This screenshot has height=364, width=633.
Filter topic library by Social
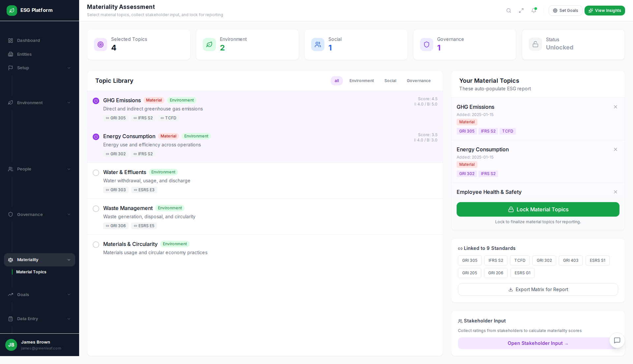pos(390,81)
